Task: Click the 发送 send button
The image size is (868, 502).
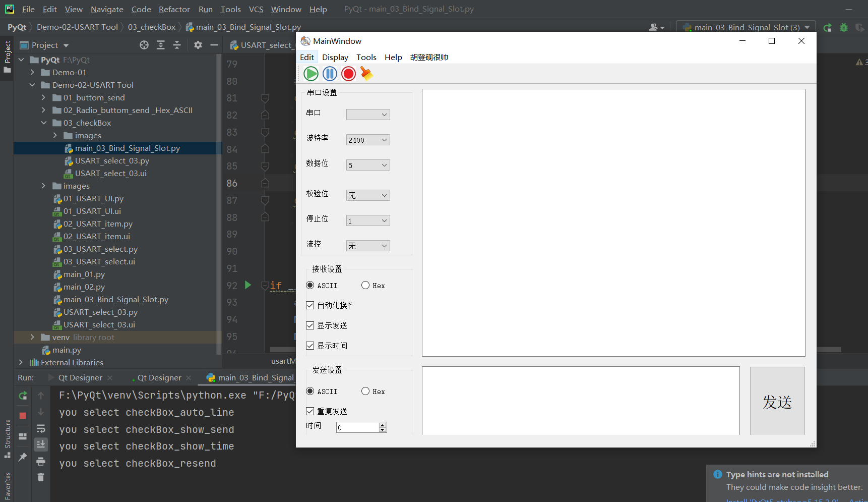Action: coord(777,401)
